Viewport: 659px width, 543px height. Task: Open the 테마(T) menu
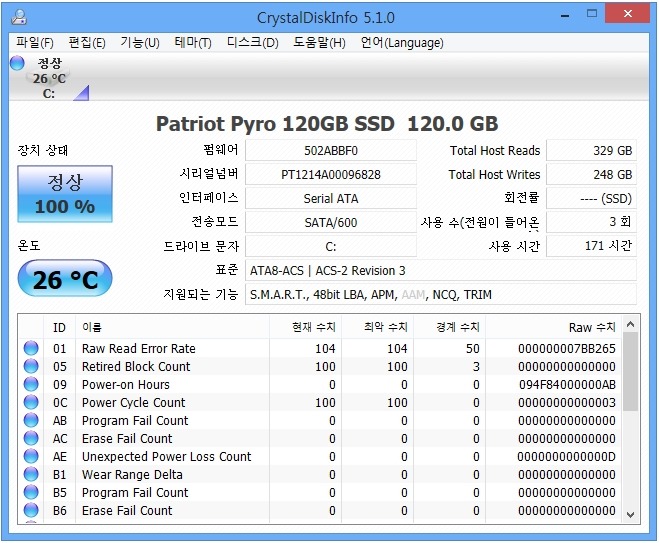(193, 42)
